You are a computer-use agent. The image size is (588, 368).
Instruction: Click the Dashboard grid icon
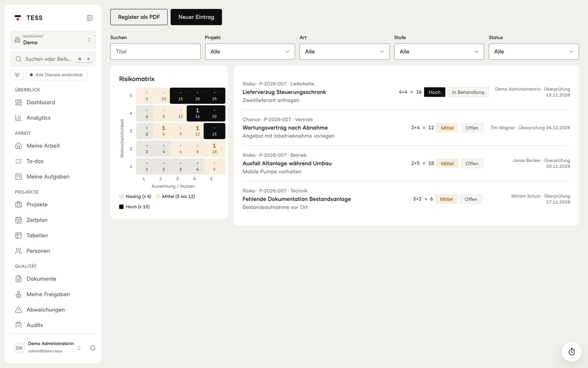pyautogui.click(x=18, y=102)
